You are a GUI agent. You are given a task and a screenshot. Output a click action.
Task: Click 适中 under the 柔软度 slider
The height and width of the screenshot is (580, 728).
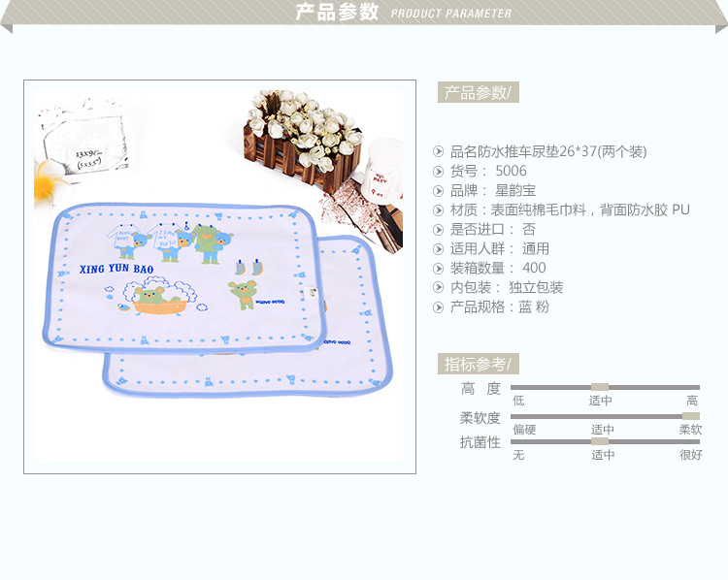[x=603, y=430]
